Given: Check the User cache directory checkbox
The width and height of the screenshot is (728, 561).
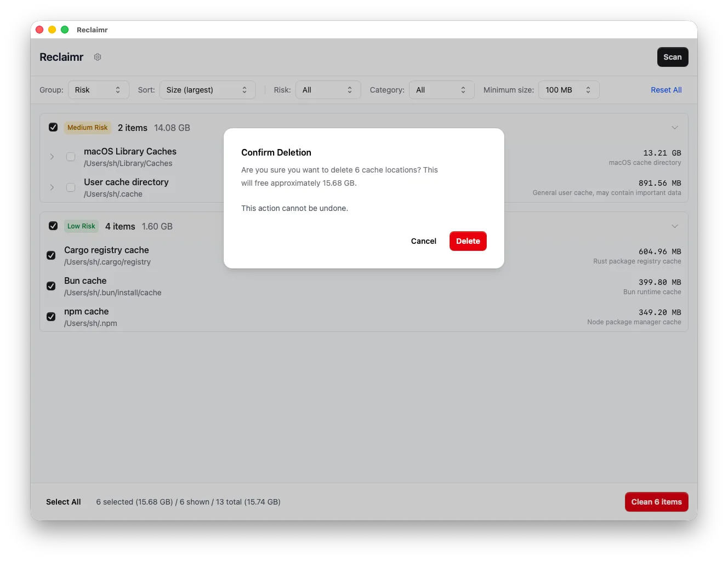Looking at the screenshot, I should [71, 187].
